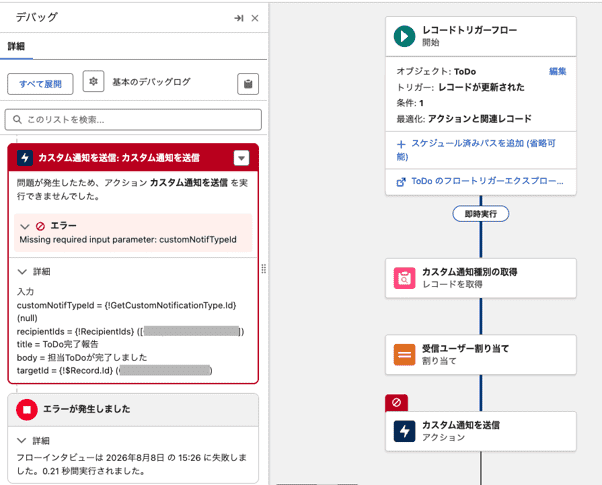This screenshot has height=485, width=602.
Task: Click the カスタム通知種別の取得 node label
Action: click(470, 272)
